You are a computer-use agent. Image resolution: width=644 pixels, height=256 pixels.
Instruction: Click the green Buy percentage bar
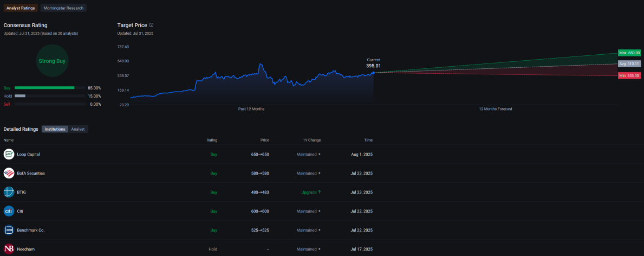pos(44,88)
